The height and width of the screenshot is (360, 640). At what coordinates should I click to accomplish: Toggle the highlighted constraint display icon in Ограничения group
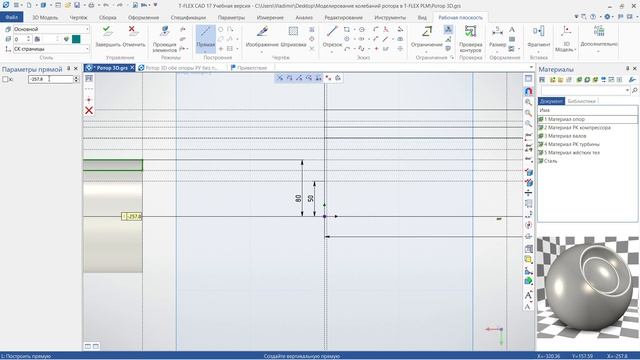click(448, 29)
